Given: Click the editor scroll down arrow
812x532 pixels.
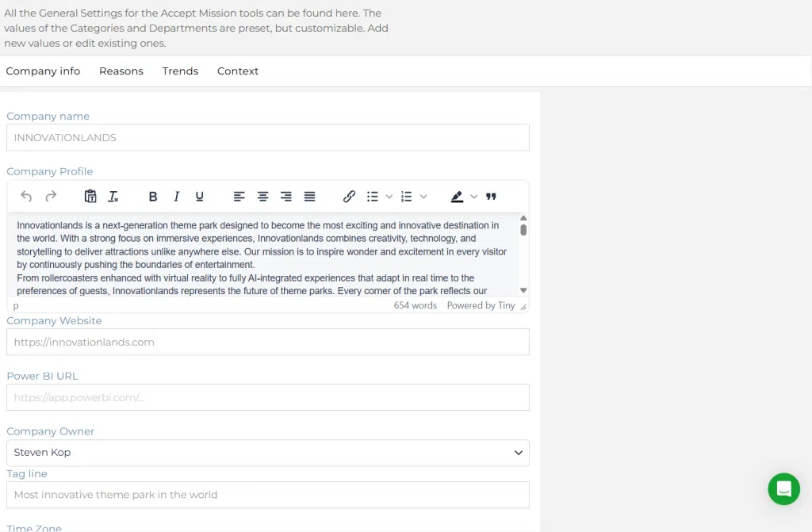Looking at the screenshot, I should 523,291.
